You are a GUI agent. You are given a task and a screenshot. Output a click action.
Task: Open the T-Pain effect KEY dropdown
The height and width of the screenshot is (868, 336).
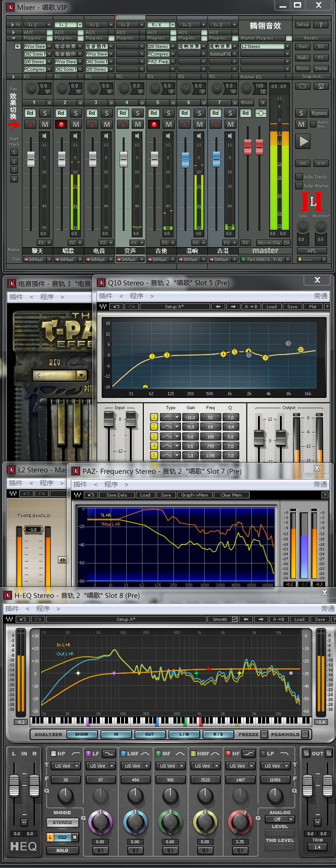tap(81, 375)
